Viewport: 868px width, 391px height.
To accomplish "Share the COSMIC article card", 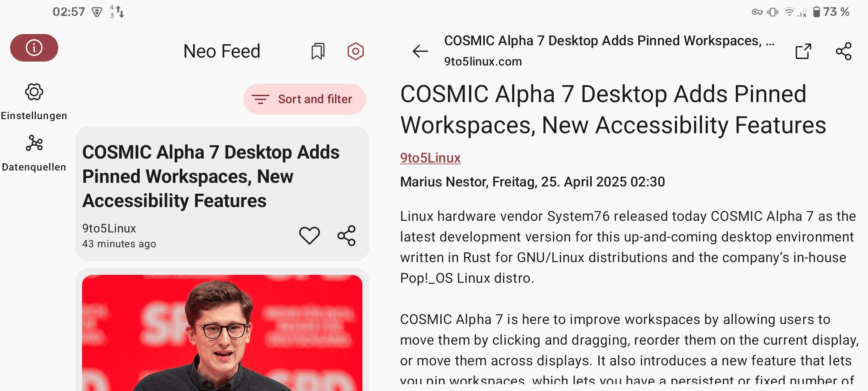I will coord(346,236).
